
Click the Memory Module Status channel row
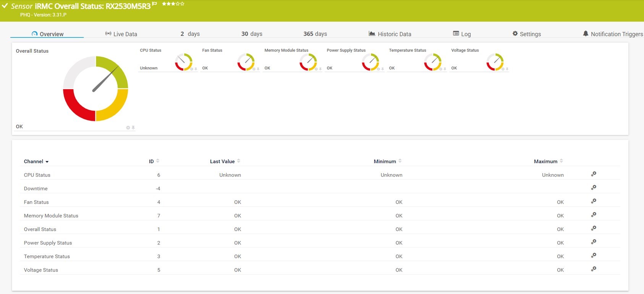click(x=51, y=216)
